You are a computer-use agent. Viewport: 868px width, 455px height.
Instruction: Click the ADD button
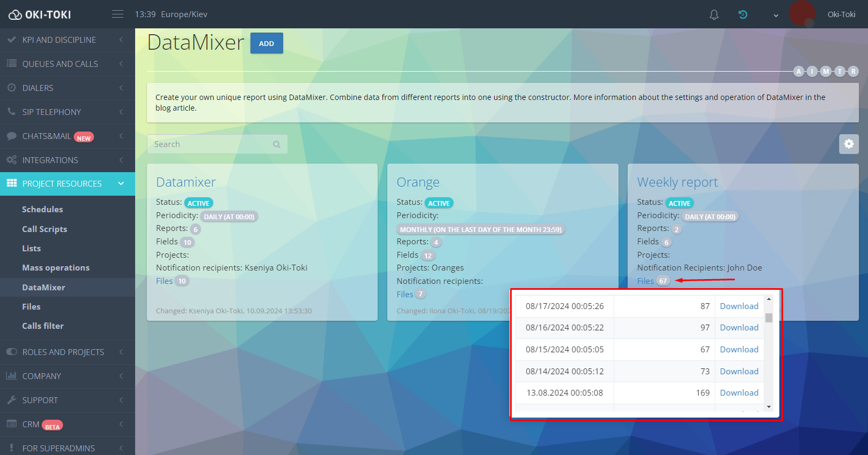click(x=267, y=43)
